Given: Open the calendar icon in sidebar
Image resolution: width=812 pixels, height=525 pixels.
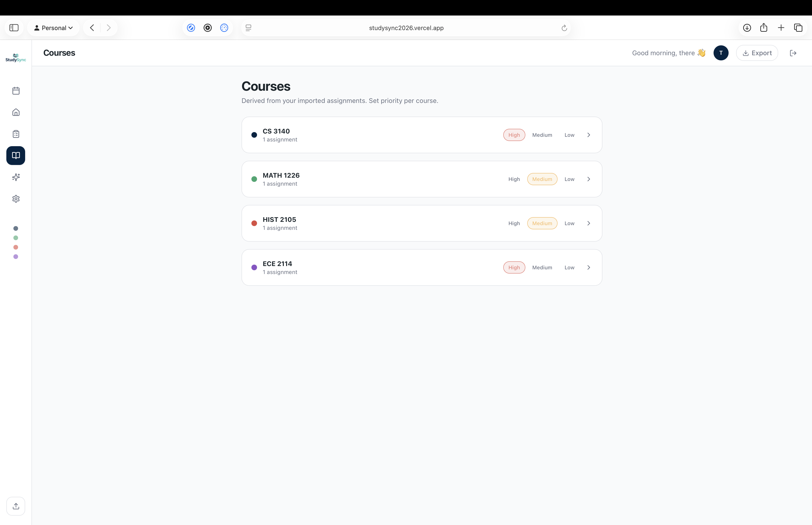Looking at the screenshot, I should click(x=16, y=91).
